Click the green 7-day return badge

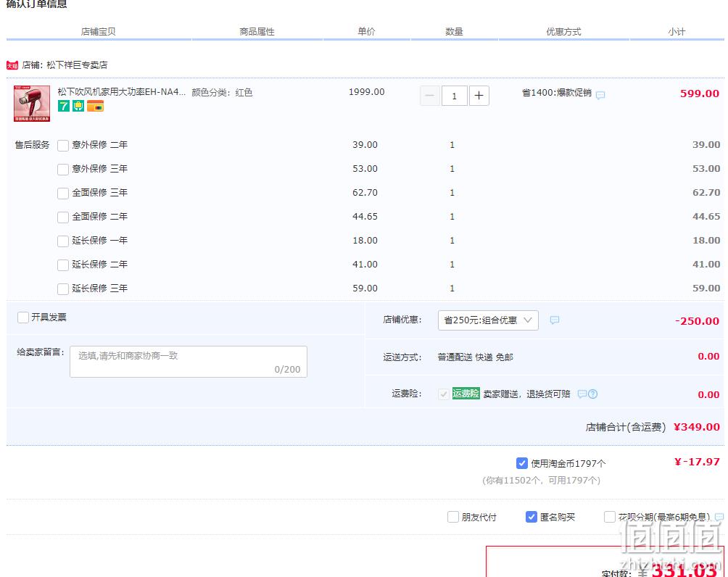(x=64, y=107)
